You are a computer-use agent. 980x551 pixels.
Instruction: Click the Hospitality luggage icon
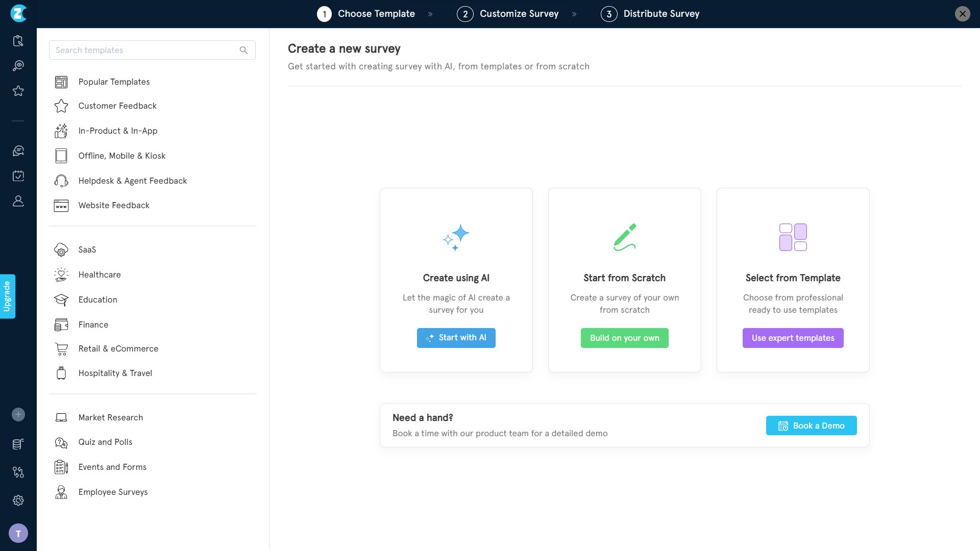tap(61, 373)
